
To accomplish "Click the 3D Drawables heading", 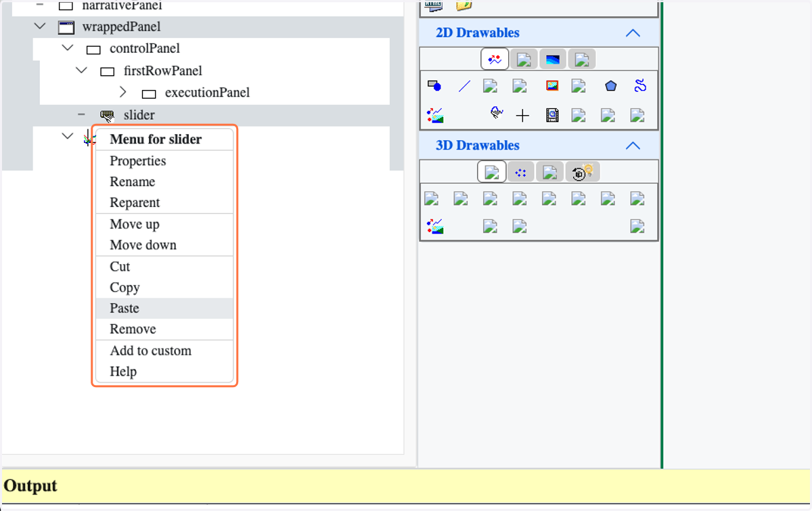I will coord(478,146).
